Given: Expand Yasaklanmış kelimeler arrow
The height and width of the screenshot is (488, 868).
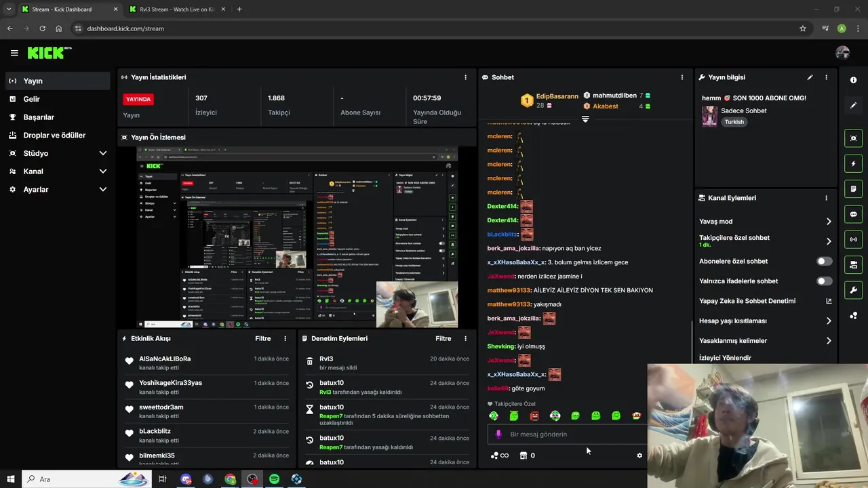Looking at the screenshot, I should 829,341.
